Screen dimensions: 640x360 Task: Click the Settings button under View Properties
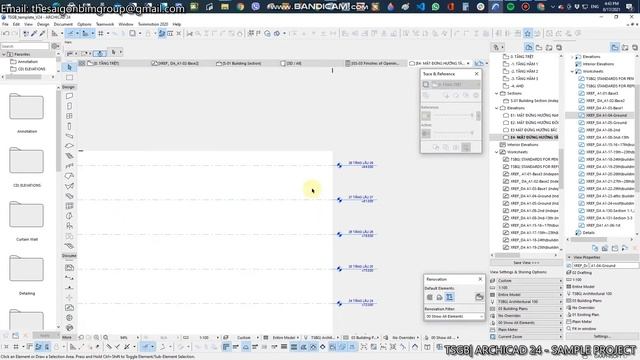602,336
